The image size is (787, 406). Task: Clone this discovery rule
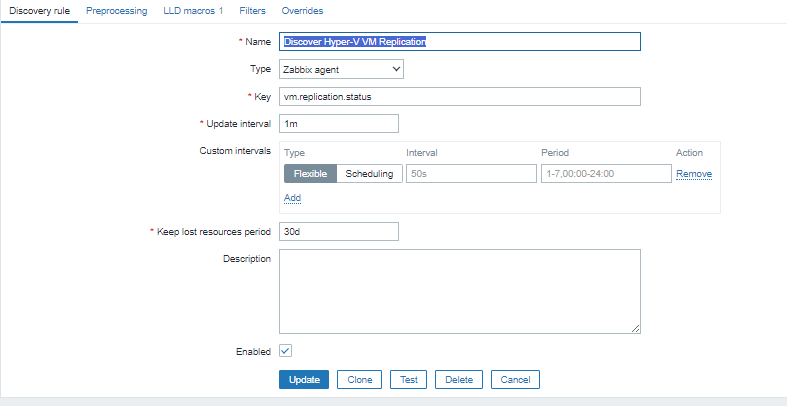tap(359, 380)
